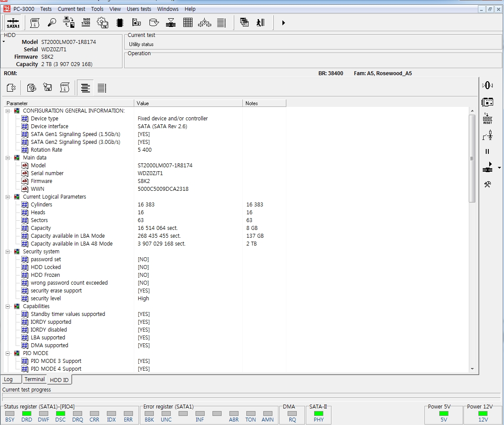Click the Value column header

(188, 103)
